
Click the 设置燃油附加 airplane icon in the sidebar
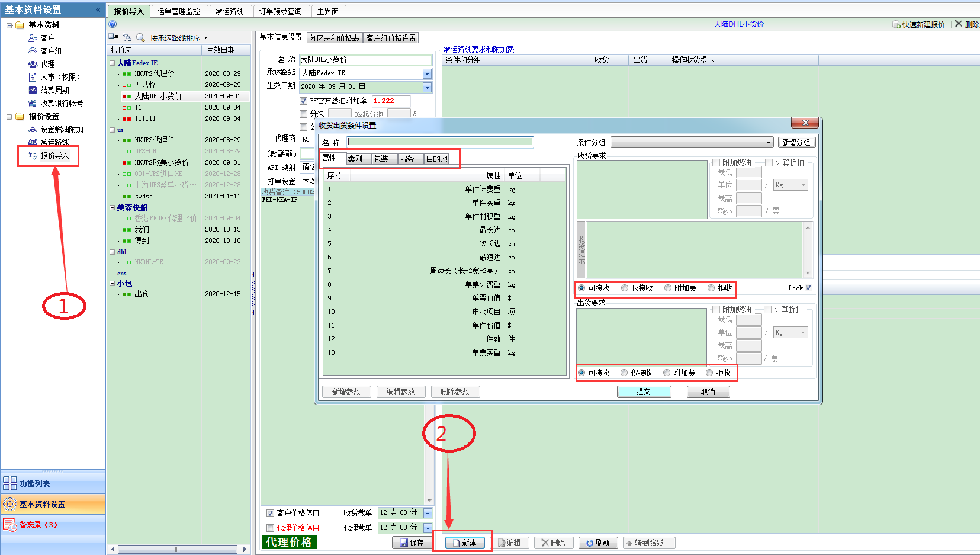33,129
